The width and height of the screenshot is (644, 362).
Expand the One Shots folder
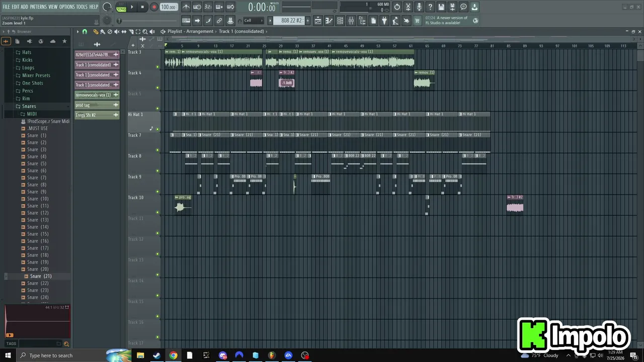click(33, 83)
